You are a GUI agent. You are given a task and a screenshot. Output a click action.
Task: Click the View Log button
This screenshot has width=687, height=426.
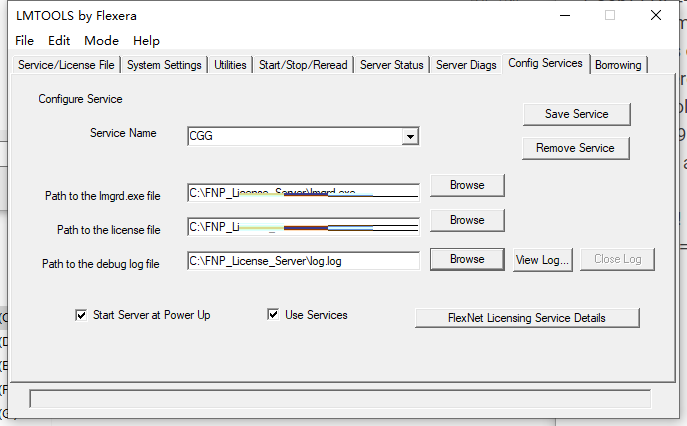pos(542,260)
